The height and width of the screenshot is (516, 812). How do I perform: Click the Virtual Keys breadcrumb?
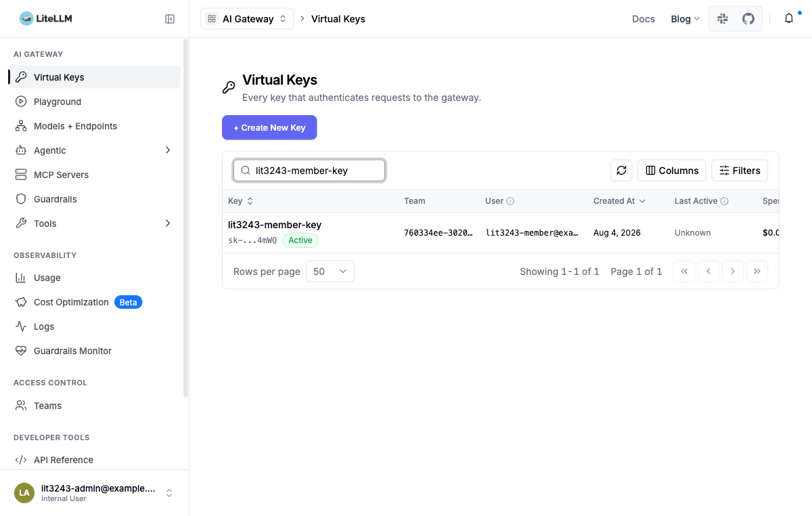click(338, 19)
